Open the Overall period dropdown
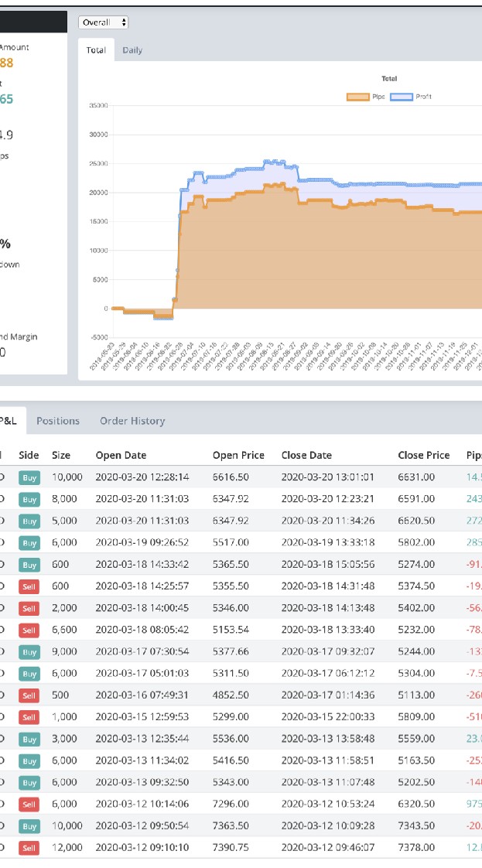The height and width of the screenshot is (868, 482). tap(104, 23)
